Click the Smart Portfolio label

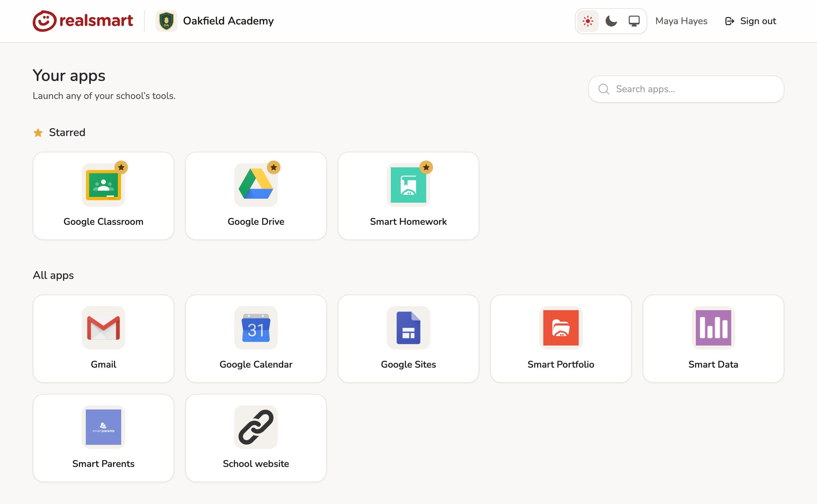pyautogui.click(x=561, y=365)
